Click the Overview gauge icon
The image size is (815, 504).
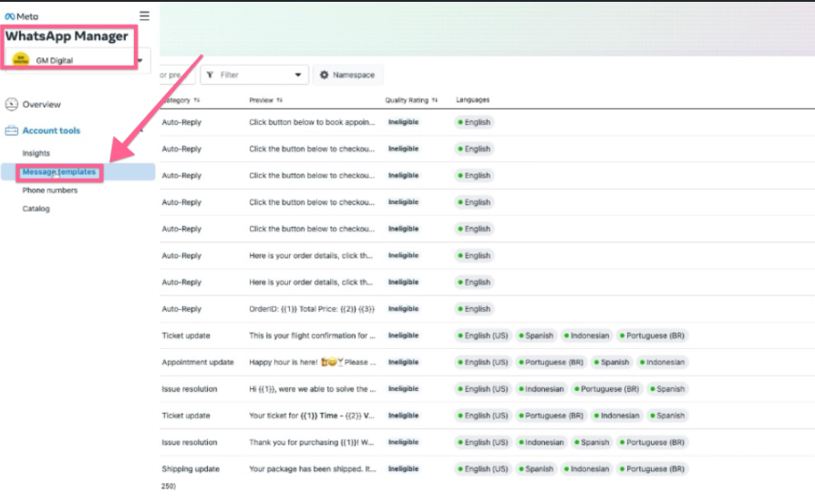pos(12,105)
